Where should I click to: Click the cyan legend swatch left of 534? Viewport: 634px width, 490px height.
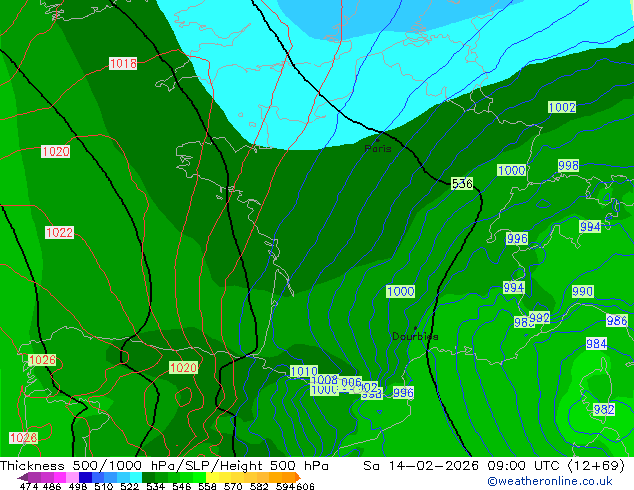tap(136, 477)
